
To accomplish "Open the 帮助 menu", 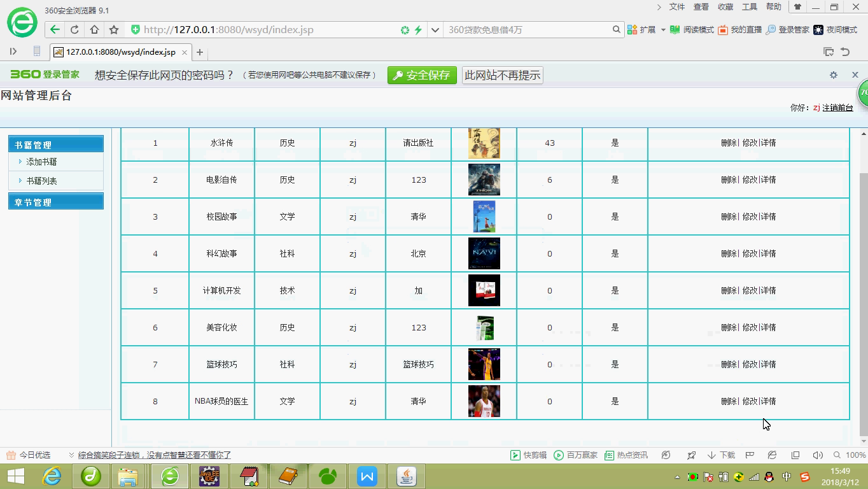I will pyautogui.click(x=774, y=7).
